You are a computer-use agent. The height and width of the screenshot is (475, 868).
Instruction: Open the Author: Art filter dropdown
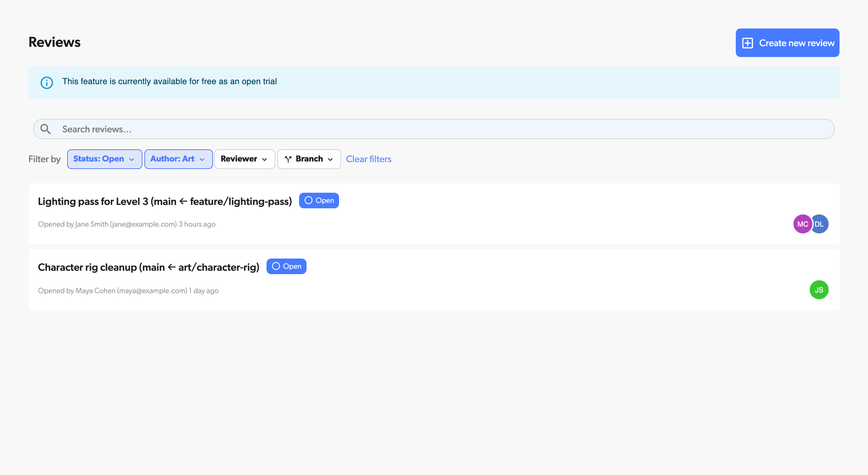(x=178, y=159)
